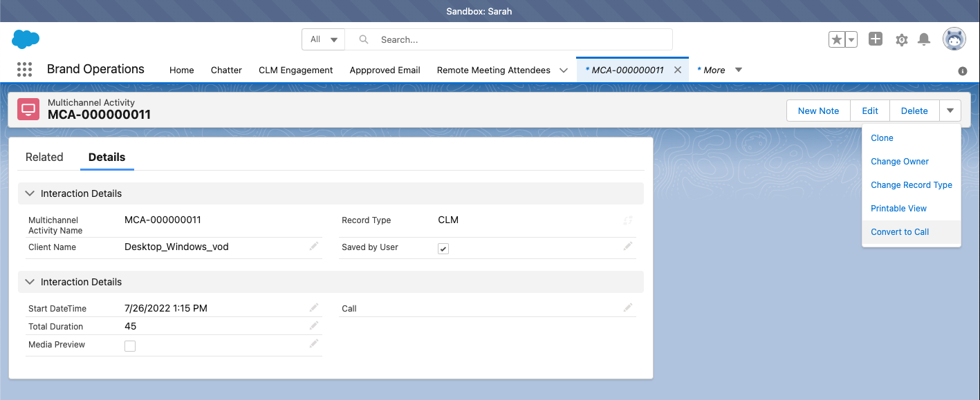This screenshot has height=400, width=980.
Task: Switch to the Related tab
Action: (x=44, y=157)
